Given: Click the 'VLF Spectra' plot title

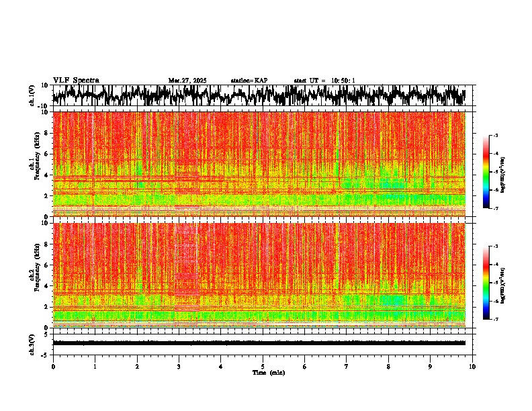Looking at the screenshot, I should [76, 81].
